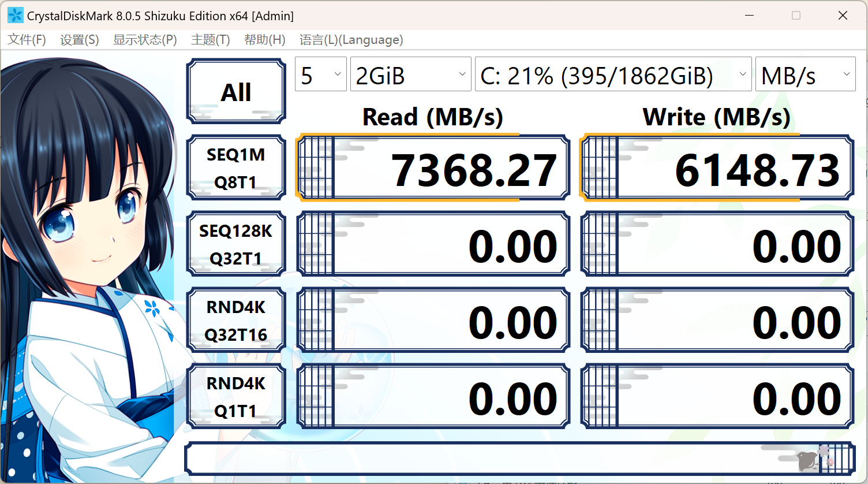Run the RND4K Q1T1 benchmark
868x484 pixels.
(236, 397)
